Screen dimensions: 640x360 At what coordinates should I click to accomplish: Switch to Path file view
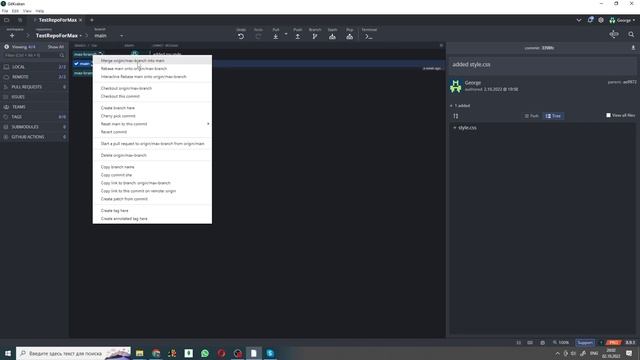[532, 116]
